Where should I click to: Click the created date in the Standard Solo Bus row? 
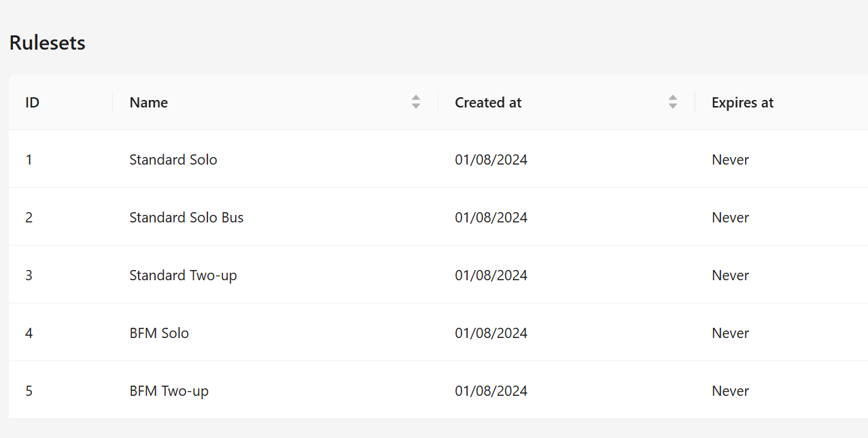point(491,218)
